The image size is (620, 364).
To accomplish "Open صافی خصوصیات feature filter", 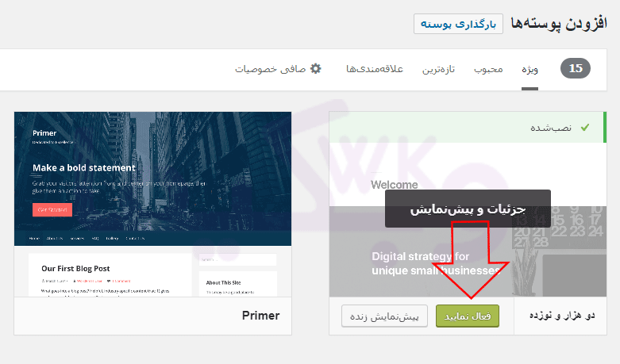I will (x=278, y=69).
